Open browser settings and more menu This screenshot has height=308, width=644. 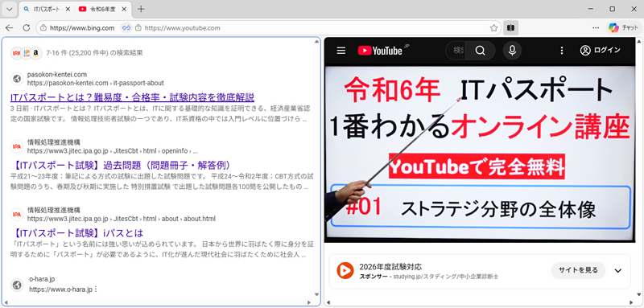[x=596, y=28]
